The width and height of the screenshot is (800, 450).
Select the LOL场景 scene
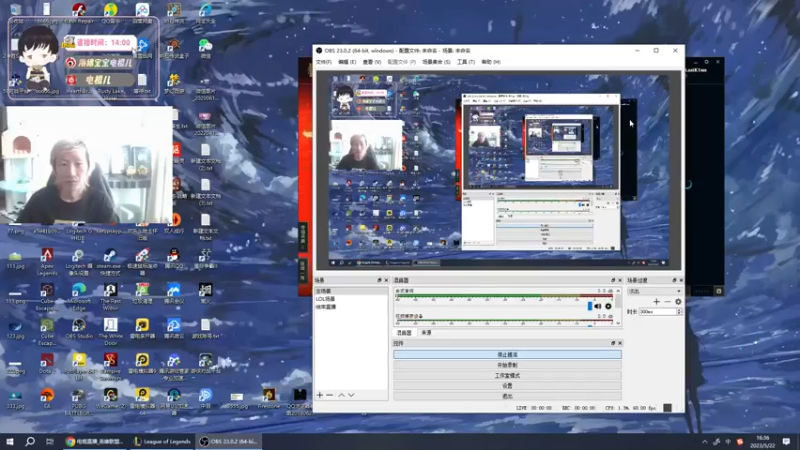(351, 298)
